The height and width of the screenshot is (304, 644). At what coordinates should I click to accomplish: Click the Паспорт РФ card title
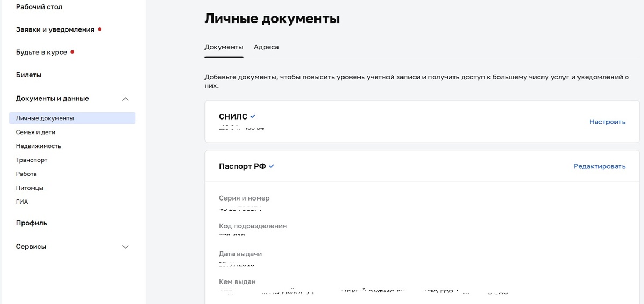[x=243, y=166]
